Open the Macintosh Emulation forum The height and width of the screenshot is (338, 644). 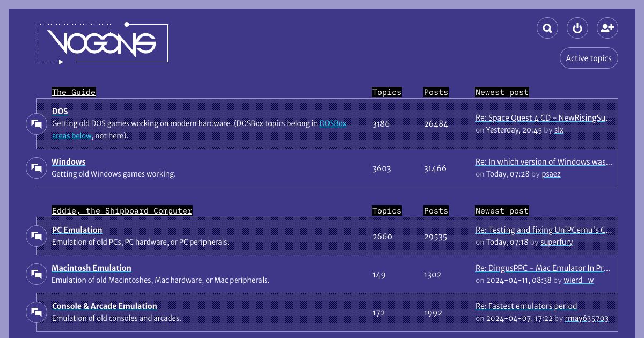coord(91,268)
